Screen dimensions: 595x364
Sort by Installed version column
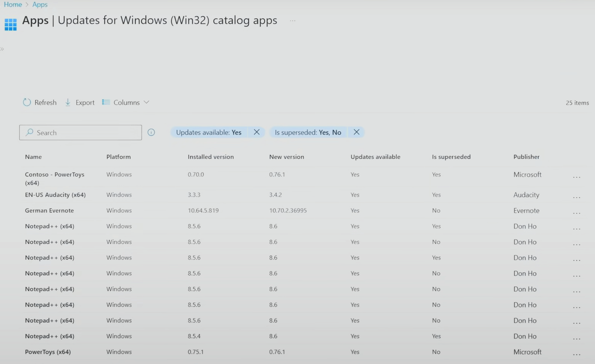pos(211,157)
